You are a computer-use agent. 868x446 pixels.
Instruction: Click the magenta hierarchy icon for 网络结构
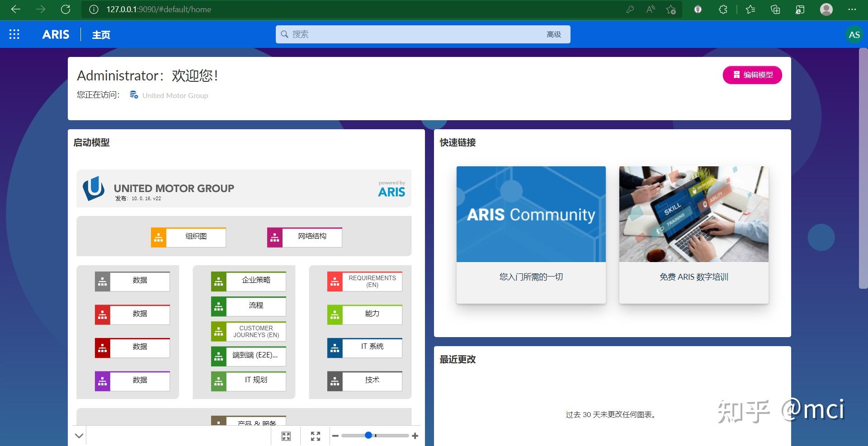pyautogui.click(x=274, y=238)
